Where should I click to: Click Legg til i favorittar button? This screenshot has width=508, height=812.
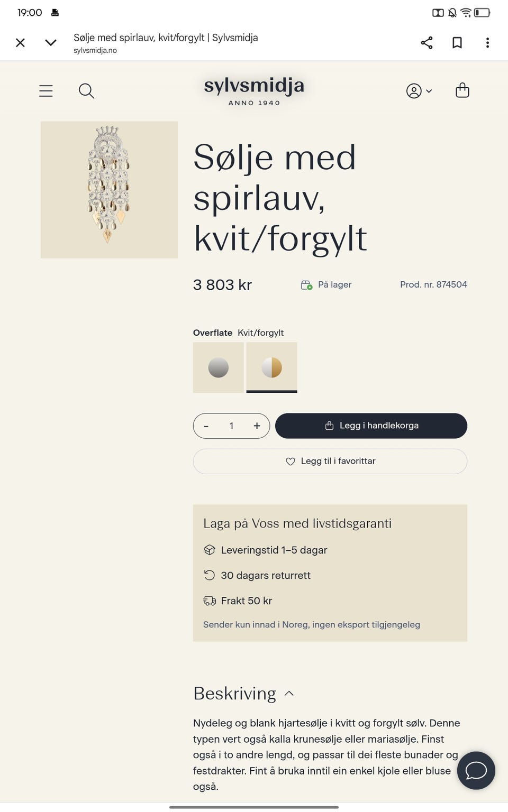330,462
